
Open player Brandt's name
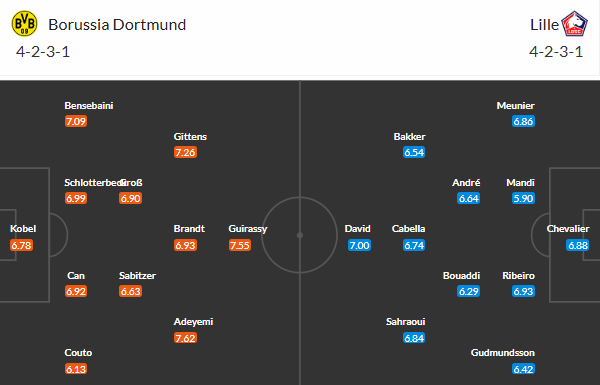(189, 228)
